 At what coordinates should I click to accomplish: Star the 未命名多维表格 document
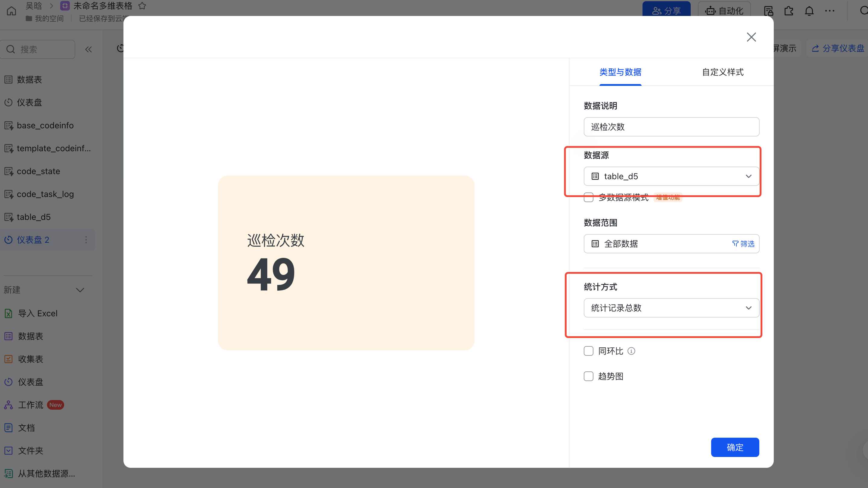142,6
